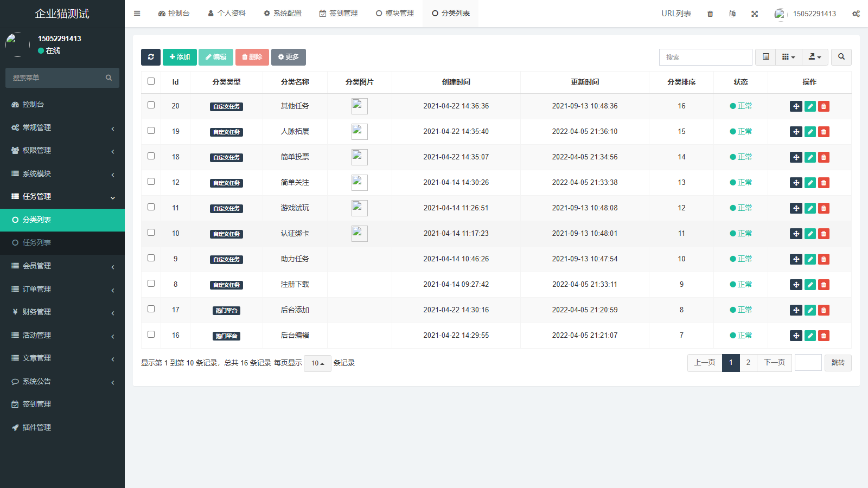Click the refresh table icon button
The height and width of the screenshot is (488, 868).
[x=150, y=57]
